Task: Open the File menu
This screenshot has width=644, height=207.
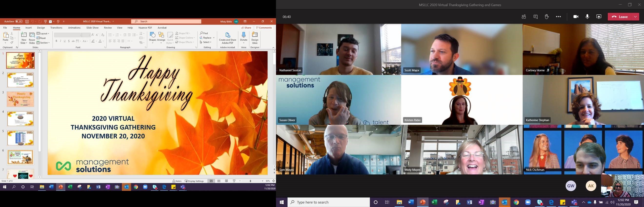Action: point(5,28)
